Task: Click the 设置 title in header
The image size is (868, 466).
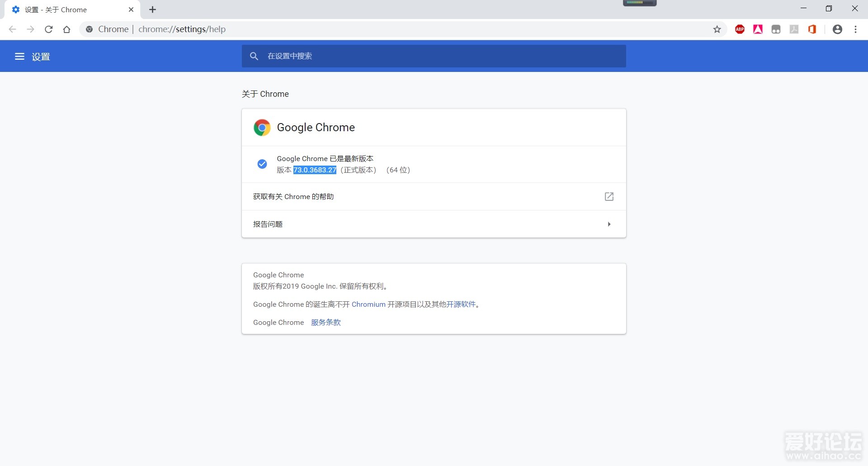Action: [x=41, y=57]
